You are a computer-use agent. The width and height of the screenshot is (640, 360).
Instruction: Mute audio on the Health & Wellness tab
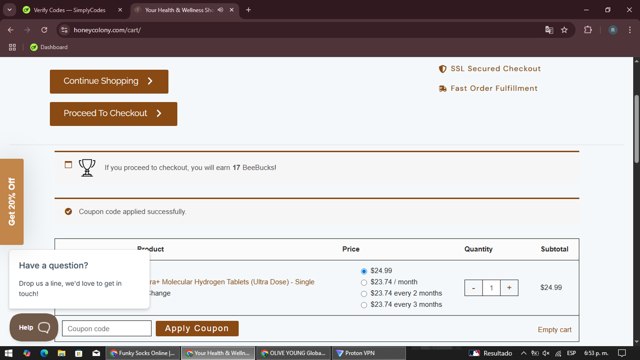pos(220,10)
